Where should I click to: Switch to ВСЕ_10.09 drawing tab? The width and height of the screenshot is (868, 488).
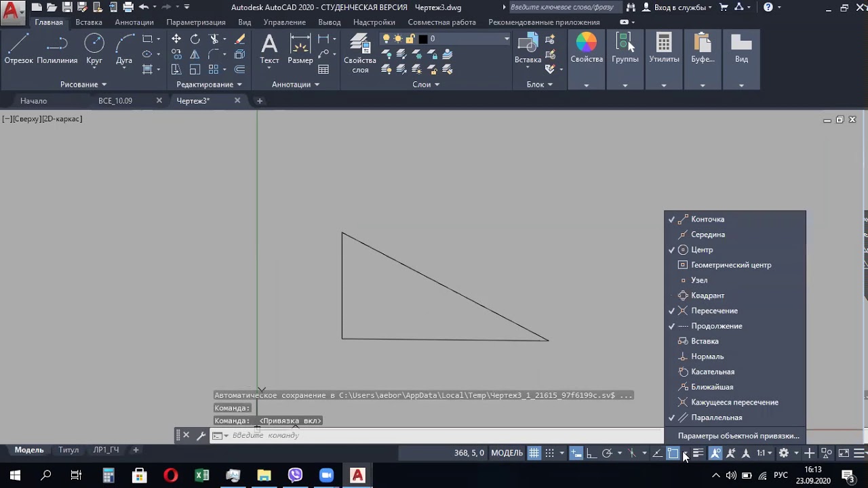point(115,101)
